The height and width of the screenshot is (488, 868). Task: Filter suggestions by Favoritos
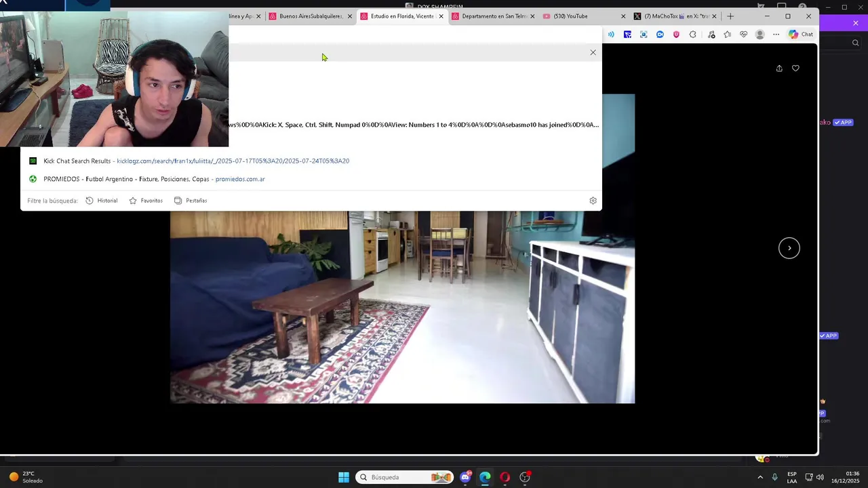pyautogui.click(x=146, y=201)
